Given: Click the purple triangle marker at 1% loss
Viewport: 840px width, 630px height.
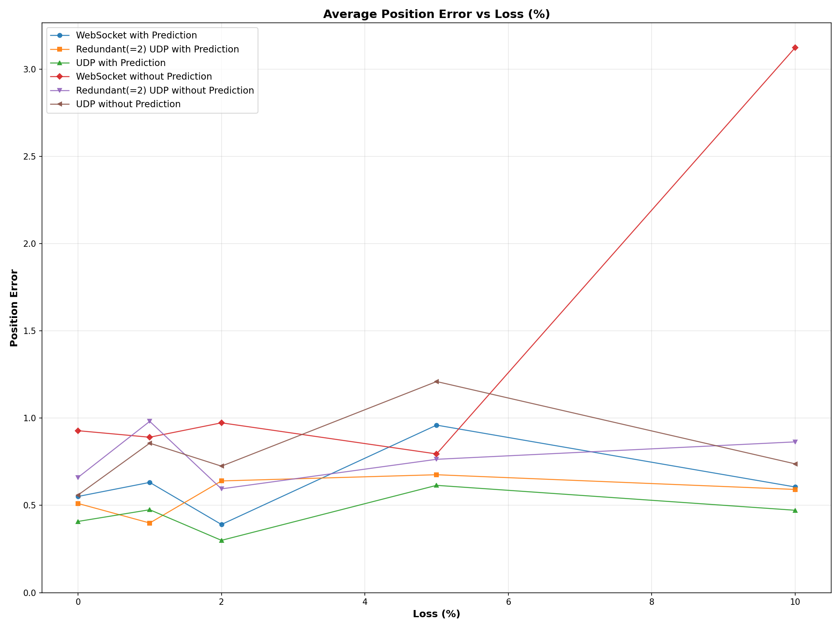Looking at the screenshot, I should click(x=150, y=421).
